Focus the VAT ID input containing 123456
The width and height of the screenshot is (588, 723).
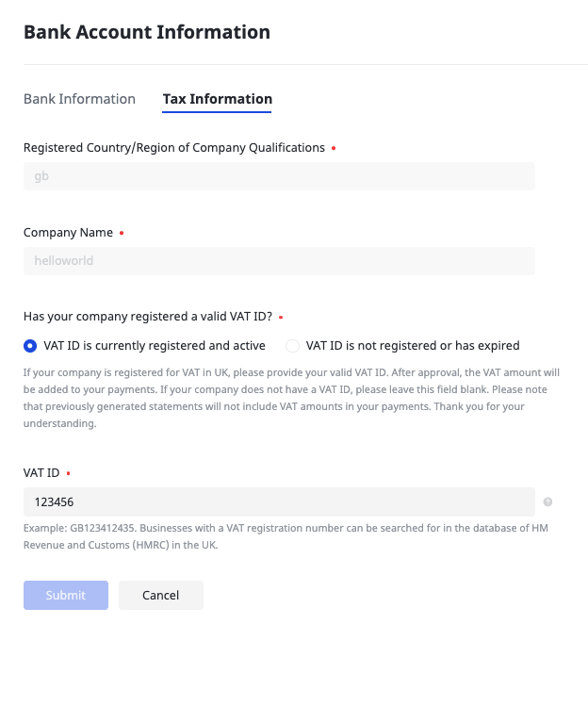click(279, 501)
